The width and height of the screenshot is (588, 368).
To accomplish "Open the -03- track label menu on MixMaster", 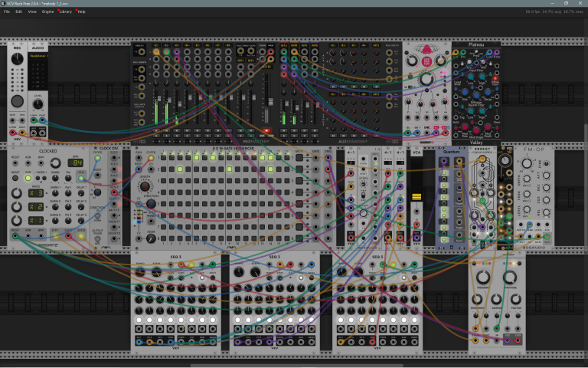I will [x=177, y=45].
